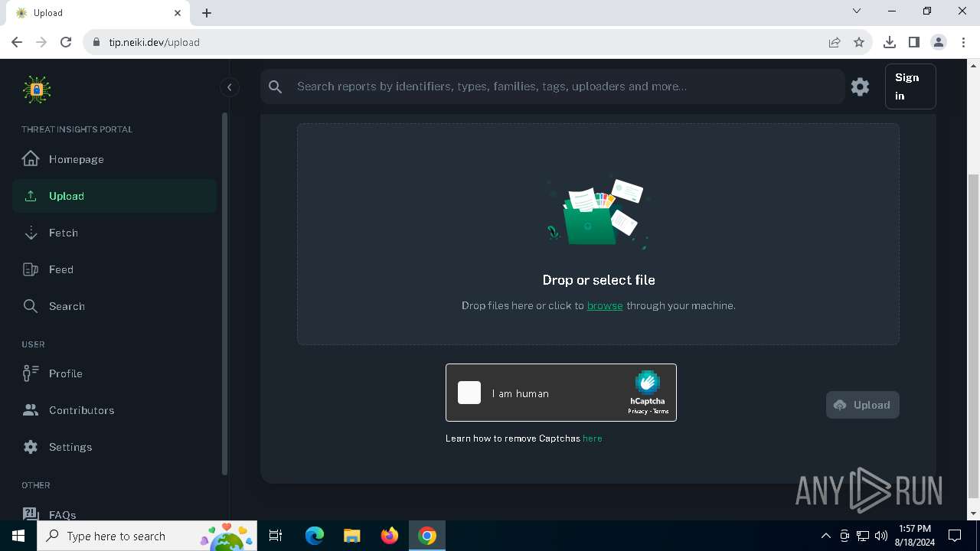
Task: Click the address bar URL
Action: pos(154,42)
